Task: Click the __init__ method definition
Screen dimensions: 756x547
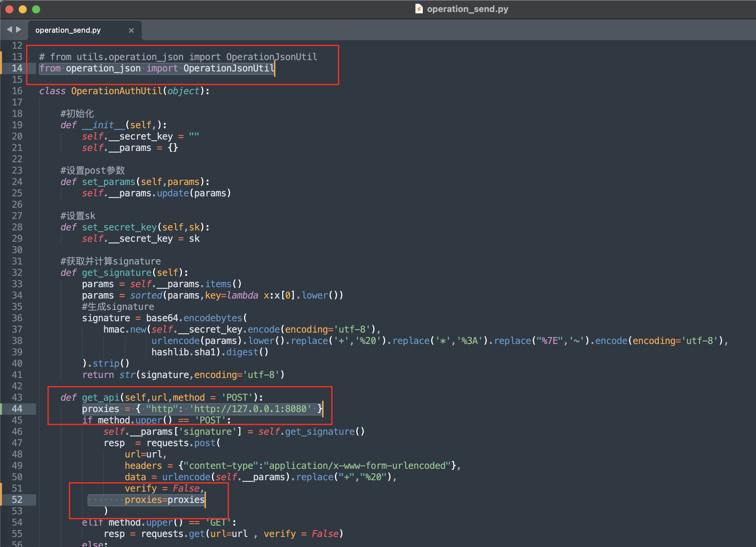Action: click(114, 125)
